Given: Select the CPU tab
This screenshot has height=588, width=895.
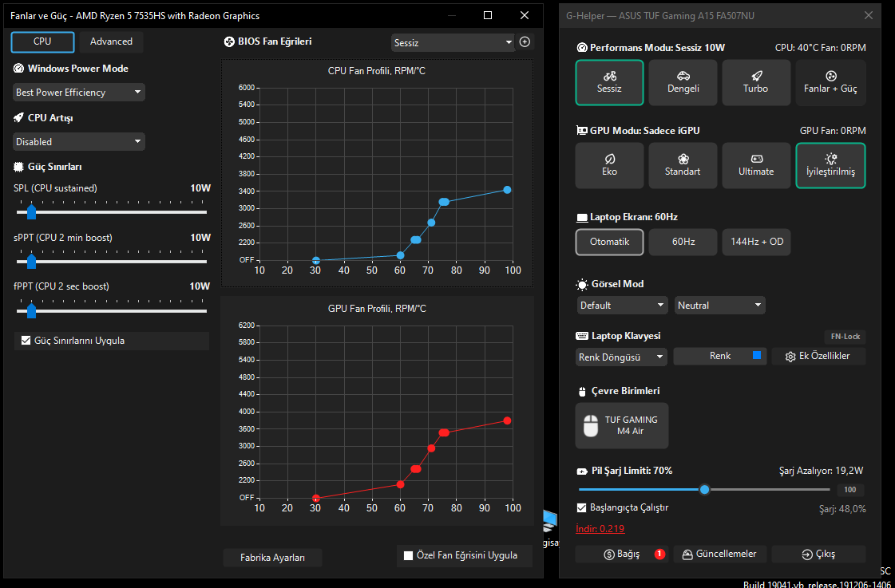Looking at the screenshot, I should tap(43, 41).
